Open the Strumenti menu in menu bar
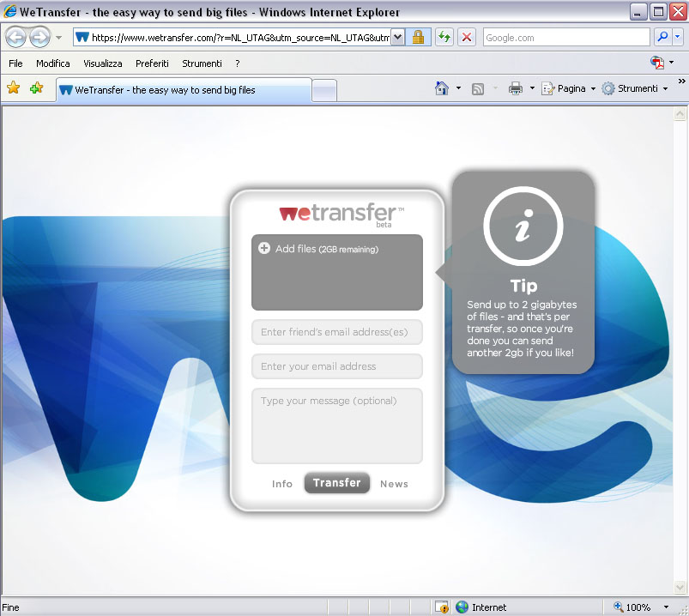 [x=202, y=63]
